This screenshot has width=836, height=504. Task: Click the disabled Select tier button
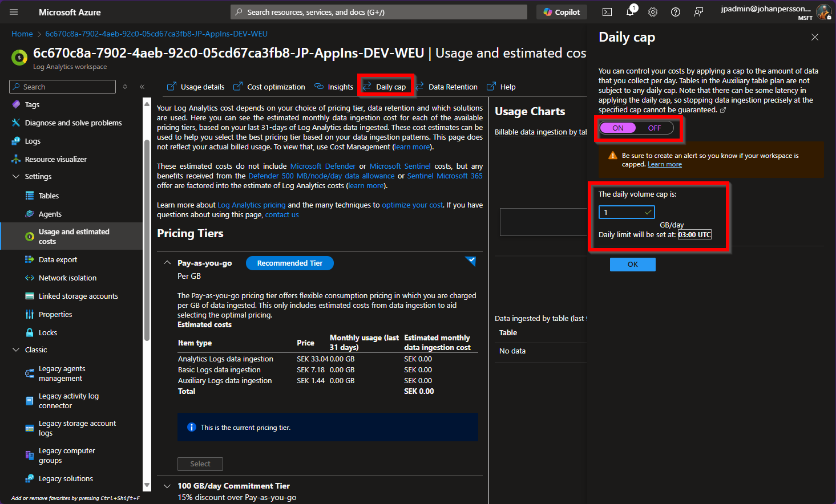(200, 464)
